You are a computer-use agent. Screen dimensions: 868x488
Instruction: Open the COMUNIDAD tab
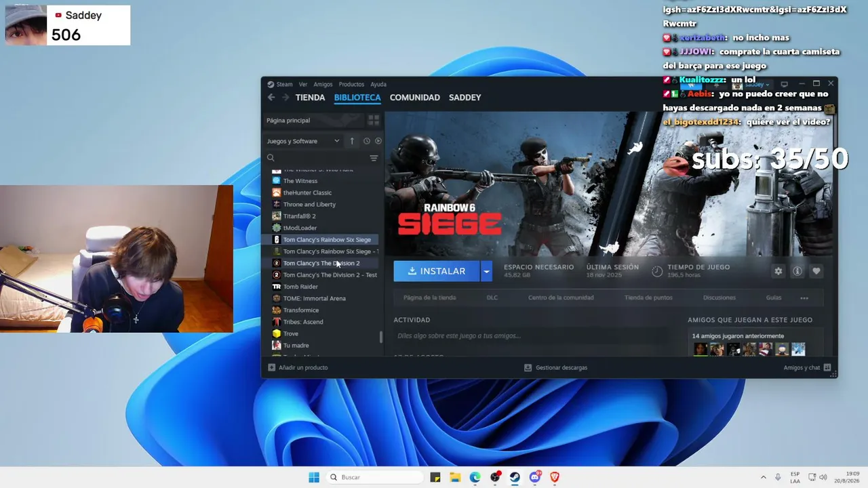[x=415, y=98]
